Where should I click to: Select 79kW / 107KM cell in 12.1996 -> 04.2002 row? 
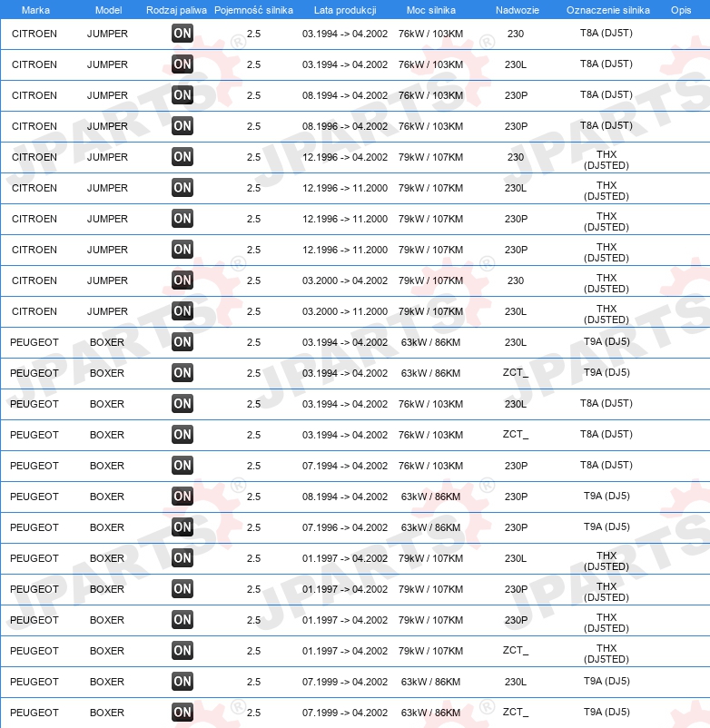click(x=431, y=157)
